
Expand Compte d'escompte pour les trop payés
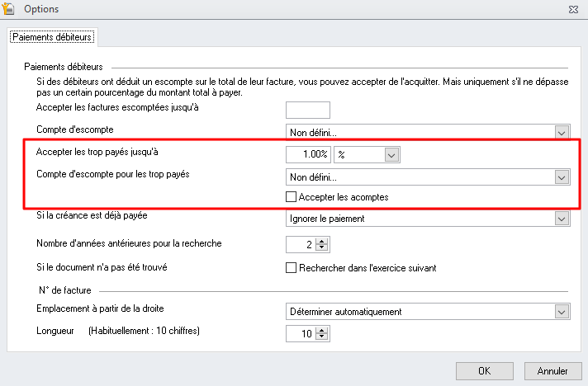coord(428,177)
